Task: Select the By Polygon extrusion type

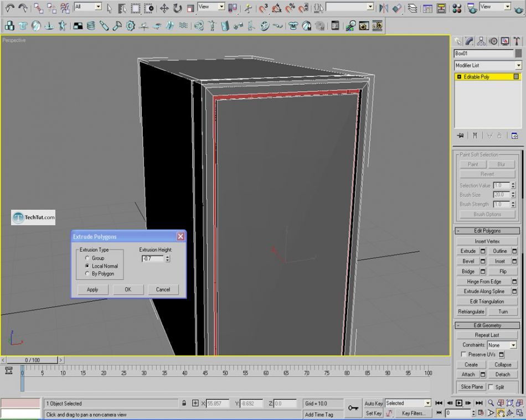Action: pyautogui.click(x=87, y=273)
